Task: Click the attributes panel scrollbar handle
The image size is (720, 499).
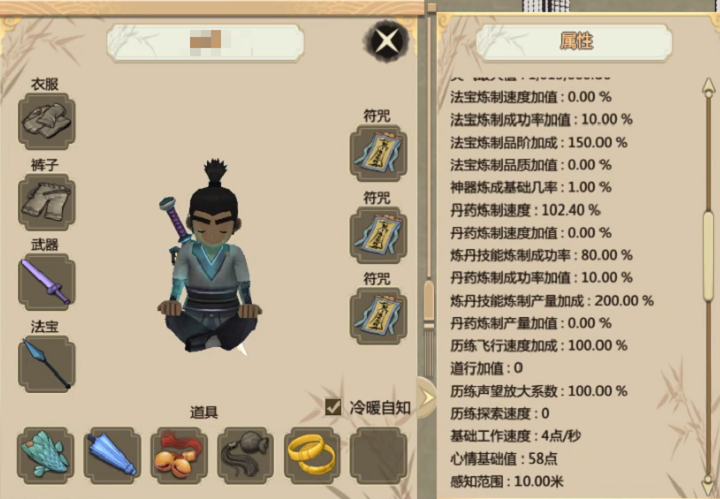Action: [x=709, y=256]
